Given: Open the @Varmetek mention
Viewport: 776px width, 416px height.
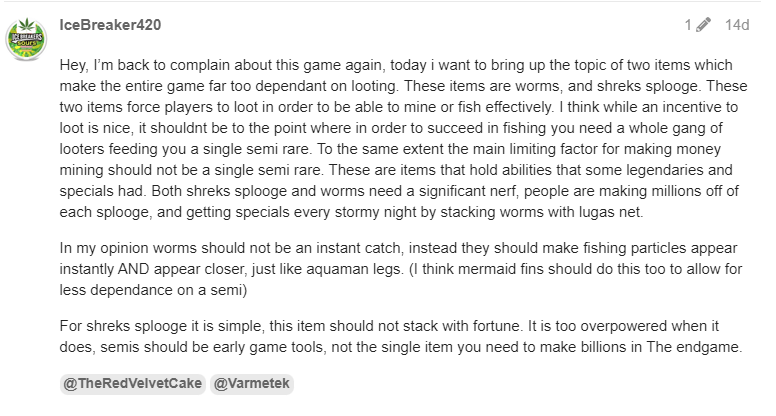Looking at the screenshot, I should pos(252,383).
